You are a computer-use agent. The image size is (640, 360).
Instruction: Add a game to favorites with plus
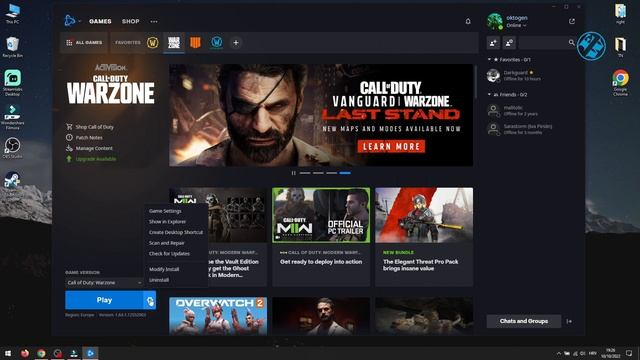236,42
